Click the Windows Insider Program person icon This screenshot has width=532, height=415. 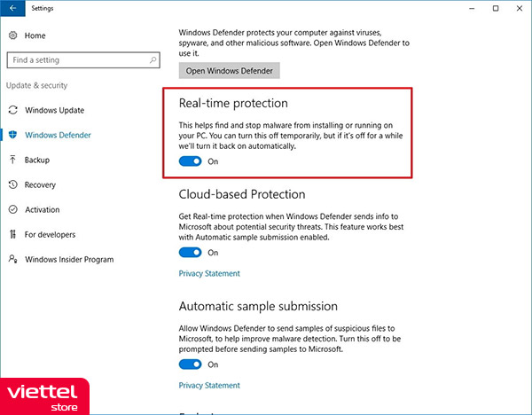(x=13, y=259)
